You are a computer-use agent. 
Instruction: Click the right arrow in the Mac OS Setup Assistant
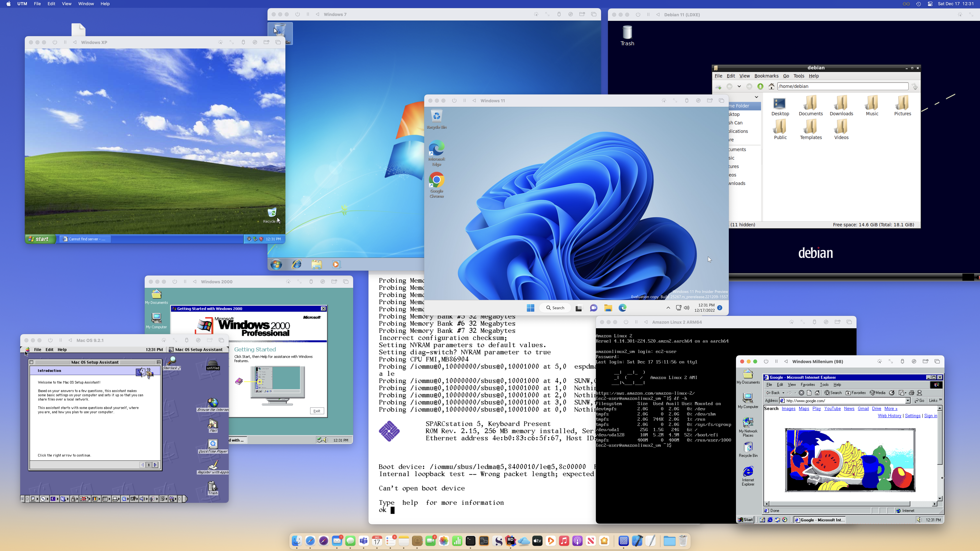click(155, 465)
